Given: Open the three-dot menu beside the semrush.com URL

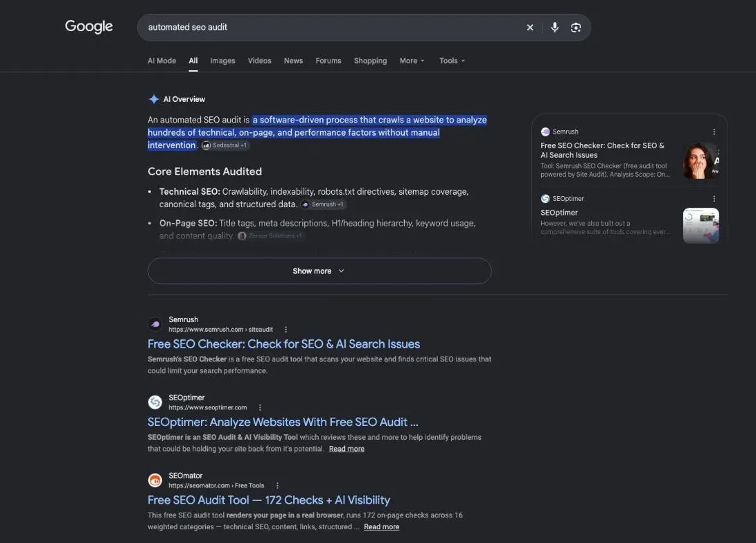Looking at the screenshot, I should pyautogui.click(x=286, y=330).
